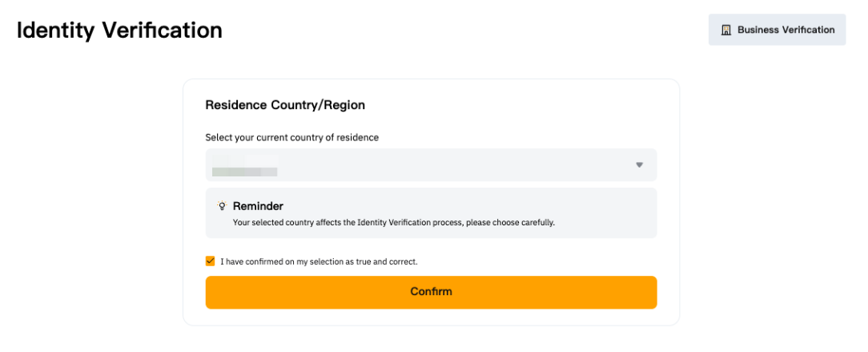Click the 'I have confirmed on my selection' label
This screenshot has width=868, height=352.
click(x=319, y=261)
